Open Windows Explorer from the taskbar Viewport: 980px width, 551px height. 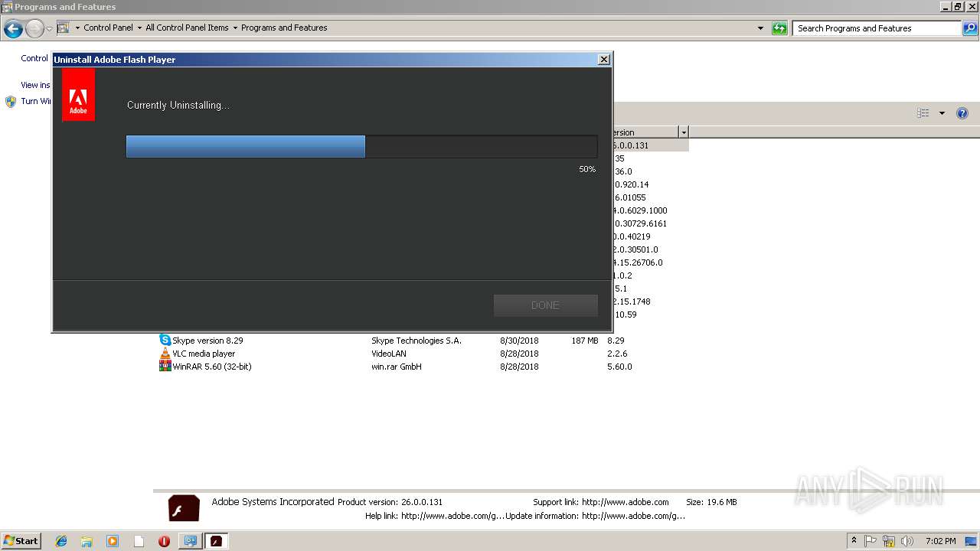pyautogui.click(x=87, y=541)
